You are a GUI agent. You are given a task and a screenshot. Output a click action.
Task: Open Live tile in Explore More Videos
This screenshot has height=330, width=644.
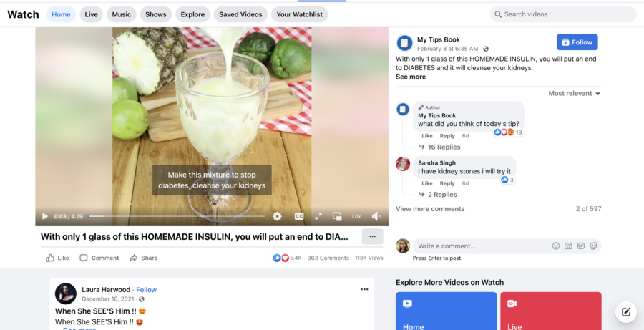(551, 311)
